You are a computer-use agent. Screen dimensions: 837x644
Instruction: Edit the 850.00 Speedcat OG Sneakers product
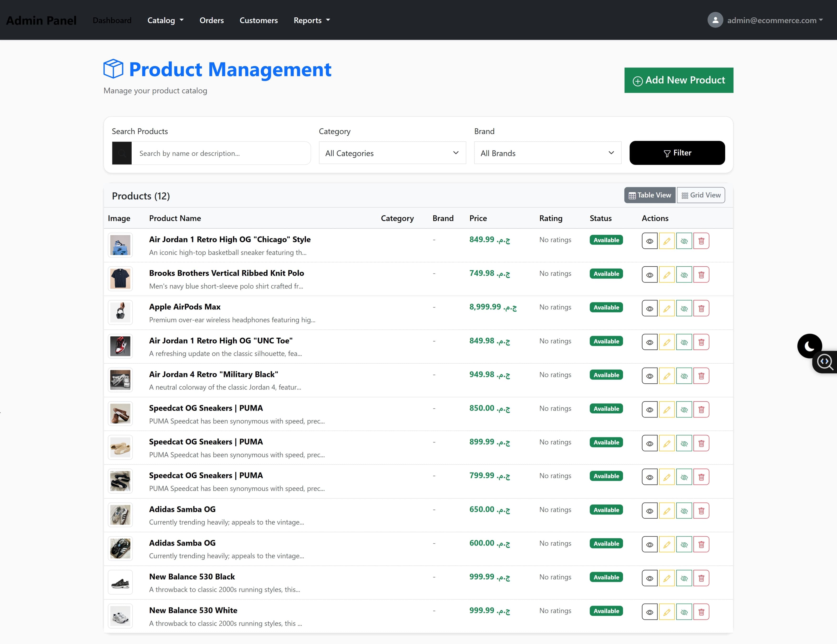[x=667, y=410]
